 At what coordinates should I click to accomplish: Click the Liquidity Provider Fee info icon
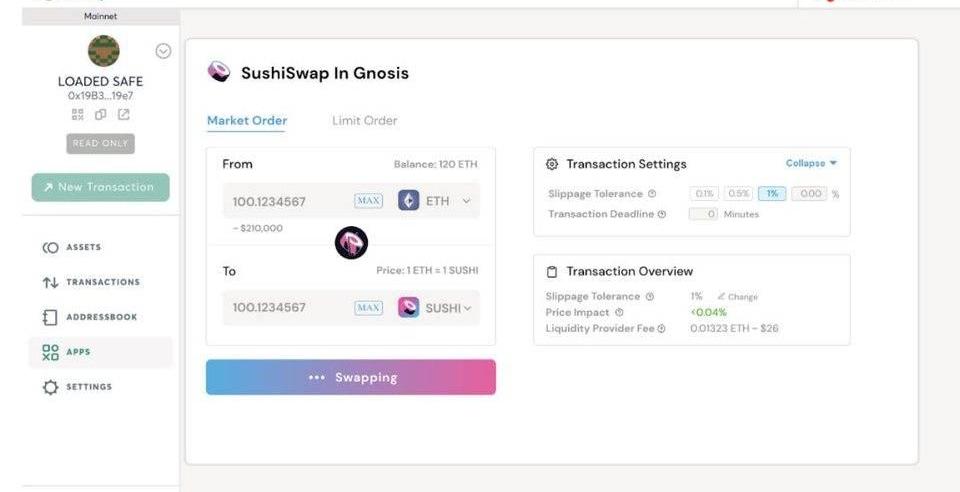tap(661, 329)
